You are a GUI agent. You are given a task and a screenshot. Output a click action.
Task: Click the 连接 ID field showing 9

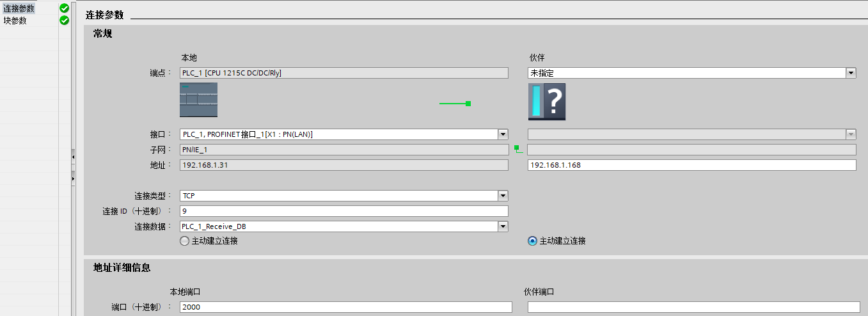click(x=344, y=211)
